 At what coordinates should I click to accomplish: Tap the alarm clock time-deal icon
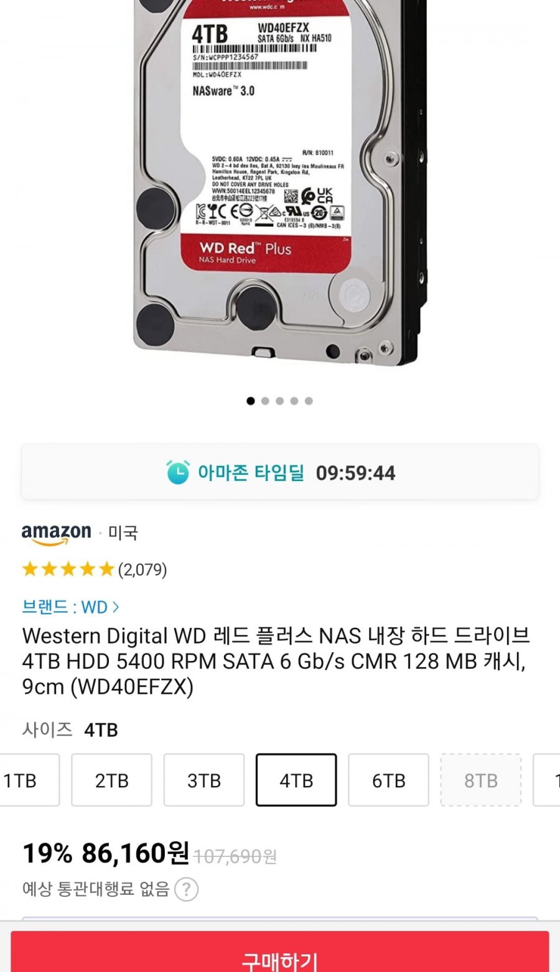177,472
